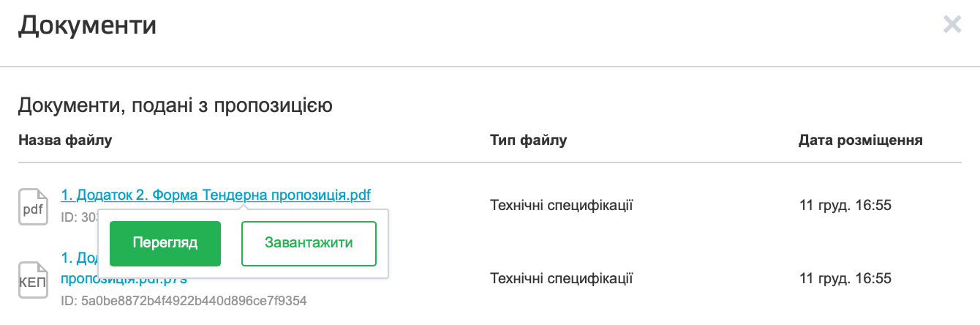Close the Документи dialog with the X
The height and width of the screenshot is (325, 980).
click(x=951, y=26)
